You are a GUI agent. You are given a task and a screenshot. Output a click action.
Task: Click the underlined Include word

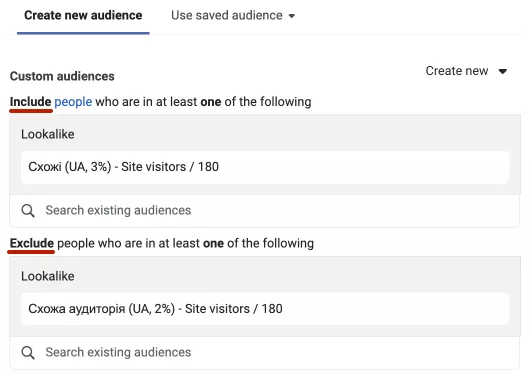pyautogui.click(x=30, y=102)
